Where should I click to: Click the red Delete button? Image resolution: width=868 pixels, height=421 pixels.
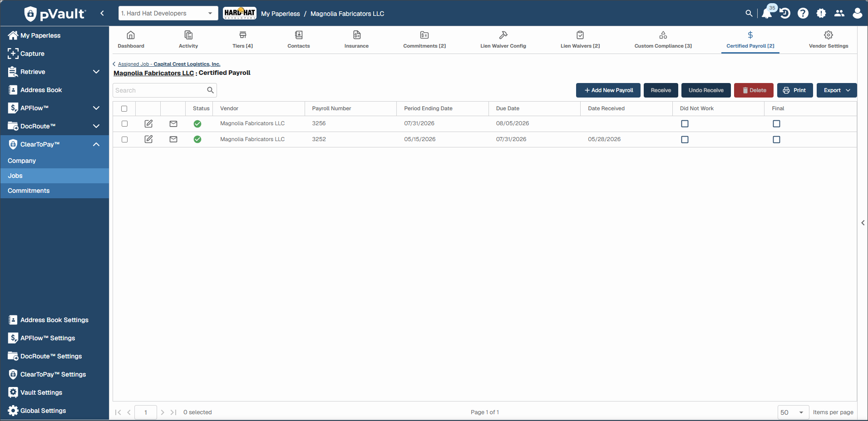coord(754,90)
